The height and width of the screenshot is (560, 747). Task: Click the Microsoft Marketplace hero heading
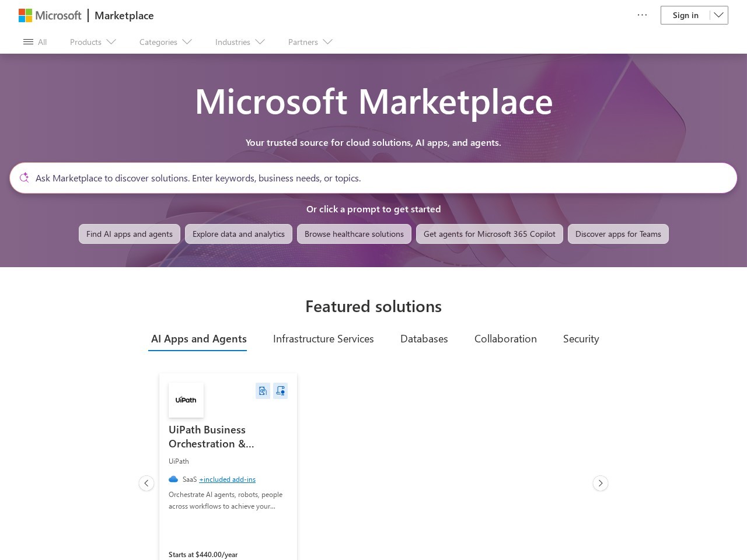pos(373,101)
